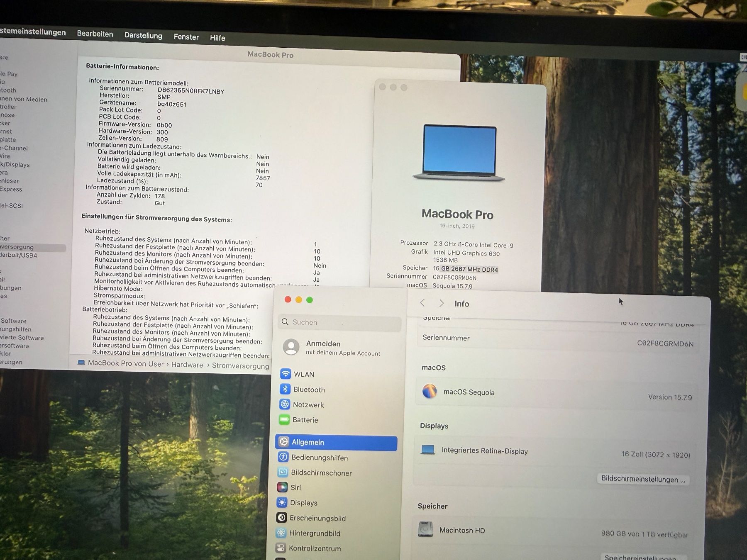This screenshot has width=747, height=560.
Task: Select Apple Pay in System Information sidebar
Action: pos(9,73)
